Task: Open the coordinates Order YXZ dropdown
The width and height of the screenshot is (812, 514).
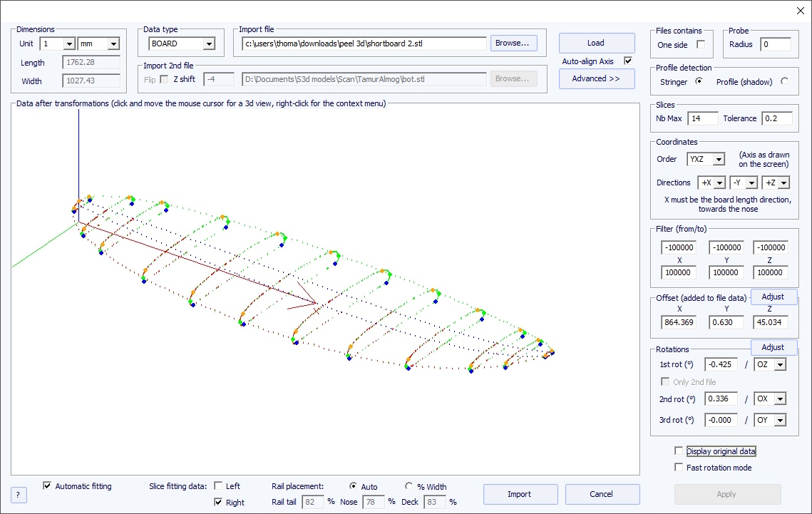Action: (x=718, y=159)
